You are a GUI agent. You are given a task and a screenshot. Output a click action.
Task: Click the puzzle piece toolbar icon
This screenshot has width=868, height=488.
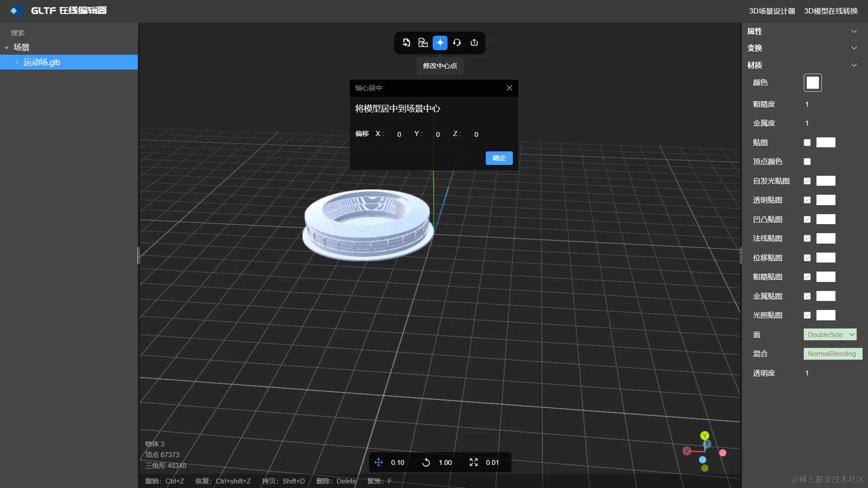point(423,42)
